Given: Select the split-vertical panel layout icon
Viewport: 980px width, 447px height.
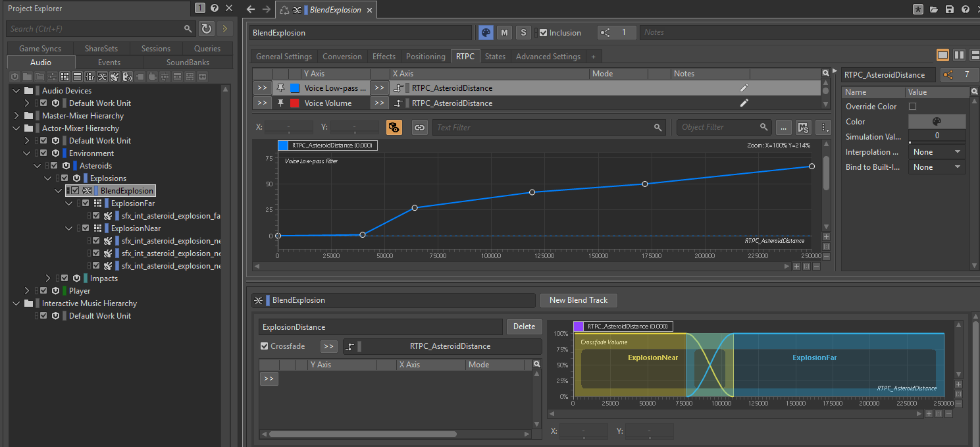Looking at the screenshot, I should (x=959, y=55).
